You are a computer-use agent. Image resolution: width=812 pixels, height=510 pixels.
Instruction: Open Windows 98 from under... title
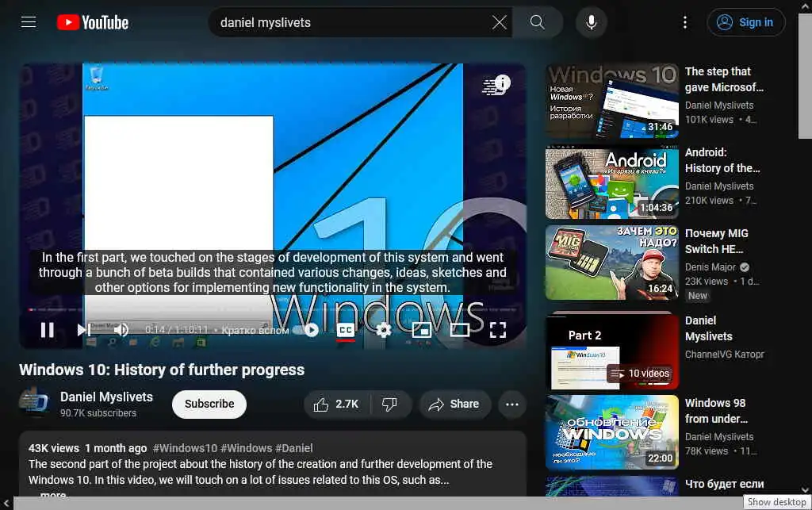click(716, 411)
